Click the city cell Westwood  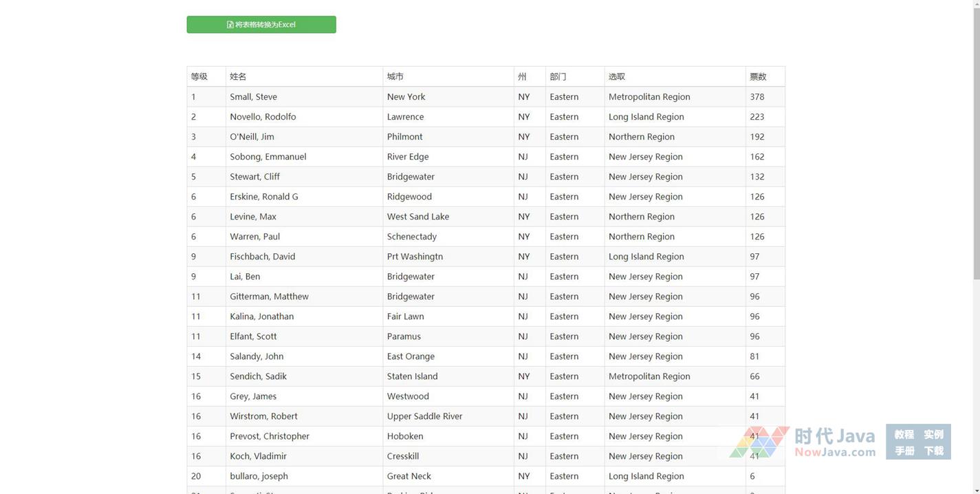(448, 396)
